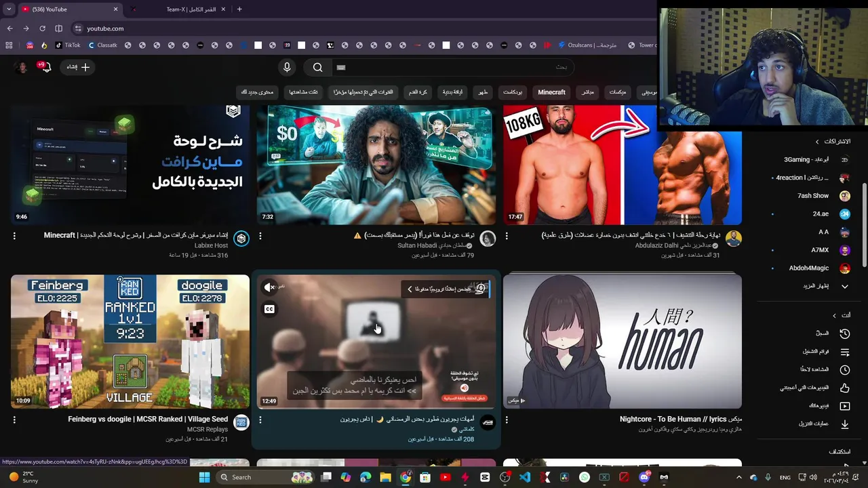Click the youtube.com address bar
The height and width of the screenshot is (488, 868).
(x=105, y=28)
